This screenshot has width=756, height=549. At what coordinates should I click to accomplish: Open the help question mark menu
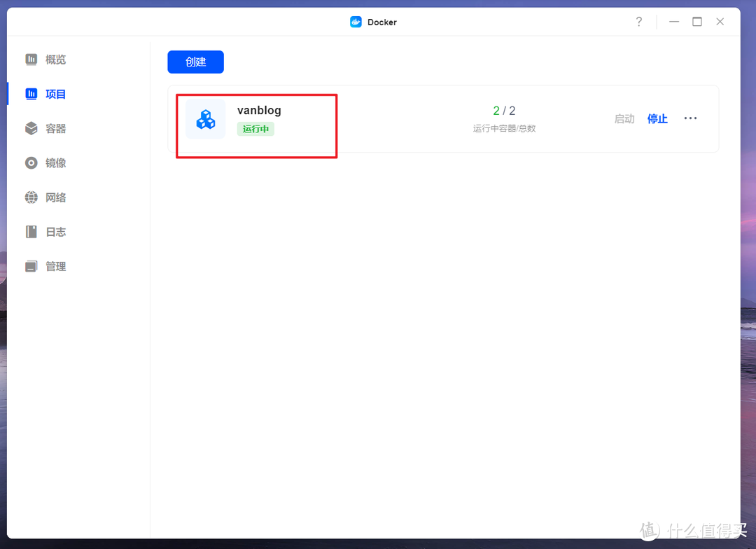pos(638,22)
